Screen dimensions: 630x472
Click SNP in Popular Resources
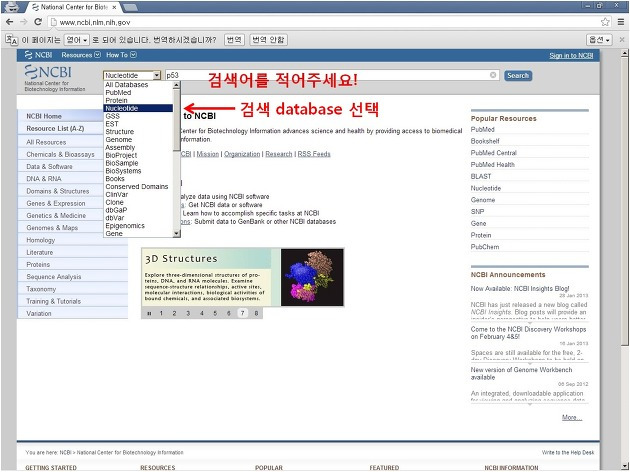tap(477, 212)
